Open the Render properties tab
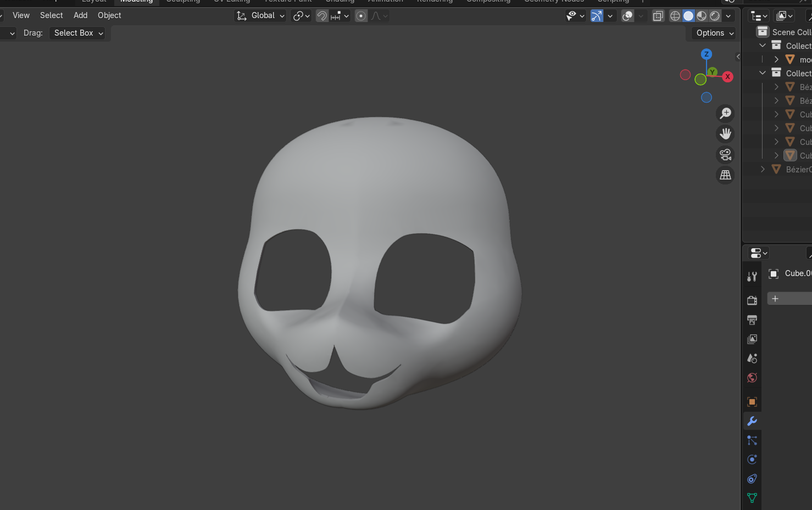Viewport: 812px width, 510px height. click(x=752, y=300)
